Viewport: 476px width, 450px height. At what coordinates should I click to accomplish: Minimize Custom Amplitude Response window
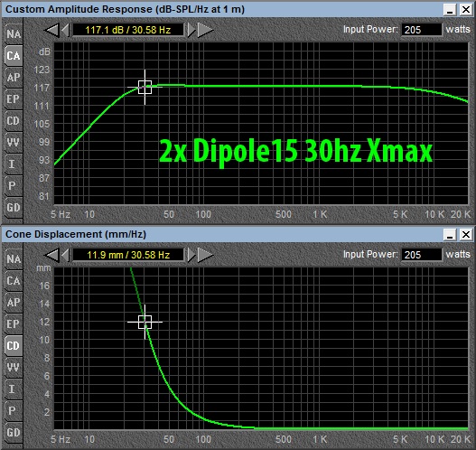coord(450,10)
